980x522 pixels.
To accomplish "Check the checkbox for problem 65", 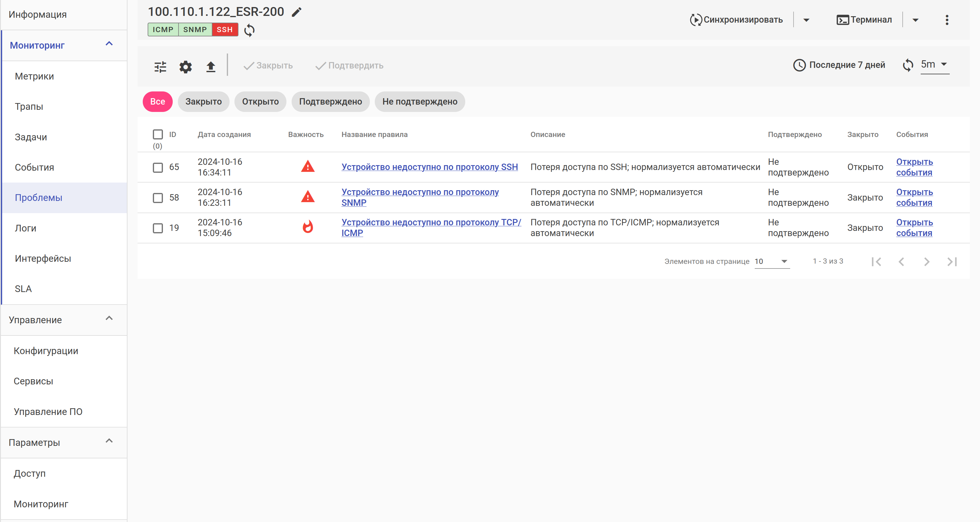I will [x=157, y=167].
